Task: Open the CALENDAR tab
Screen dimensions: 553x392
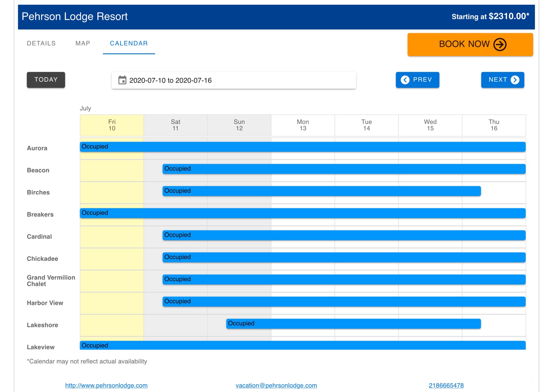Action: tap(129, 43)
